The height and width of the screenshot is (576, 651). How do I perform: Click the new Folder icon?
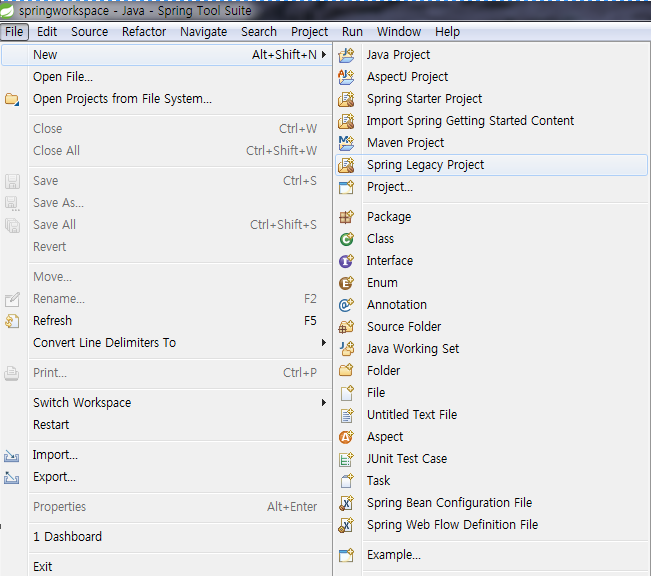[x=346, y=370]
